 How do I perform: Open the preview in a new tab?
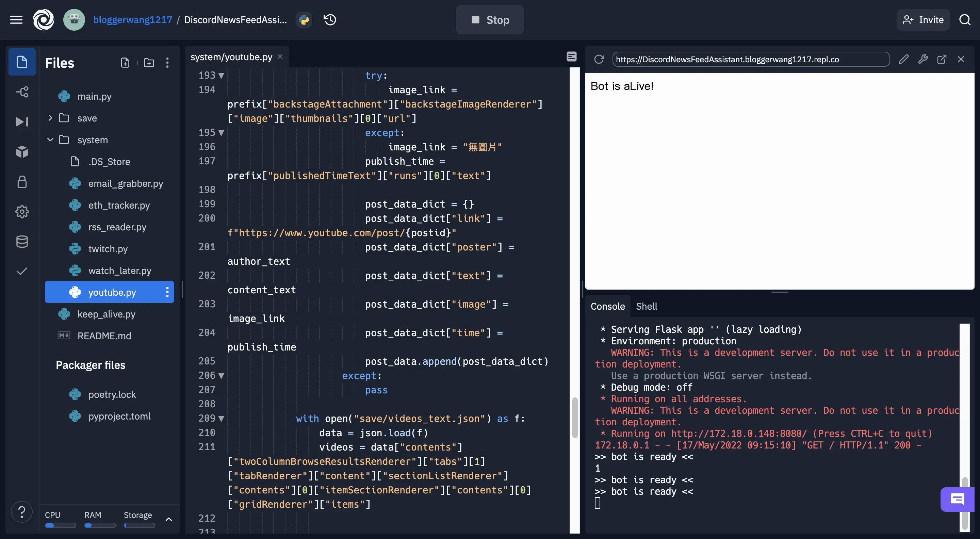[942, 59]
